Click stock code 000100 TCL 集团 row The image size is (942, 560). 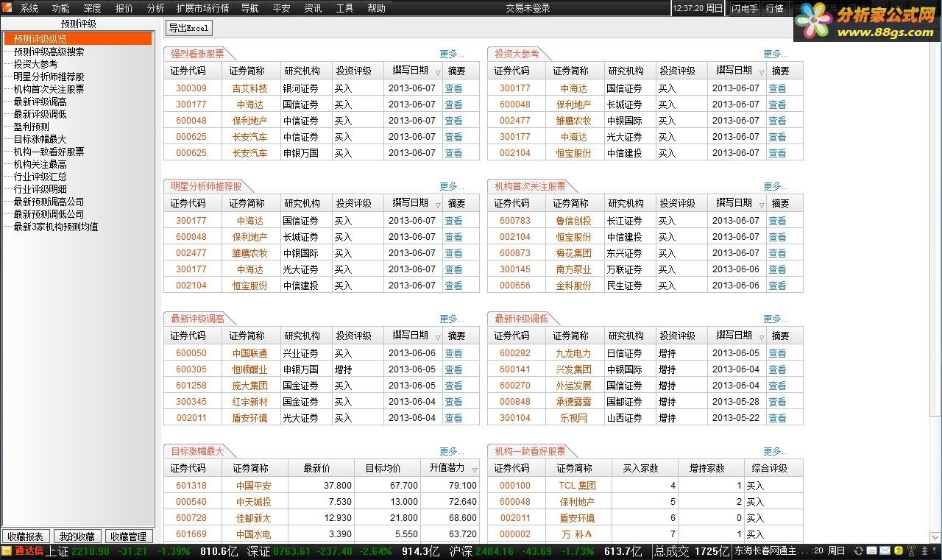click(515, 486)
